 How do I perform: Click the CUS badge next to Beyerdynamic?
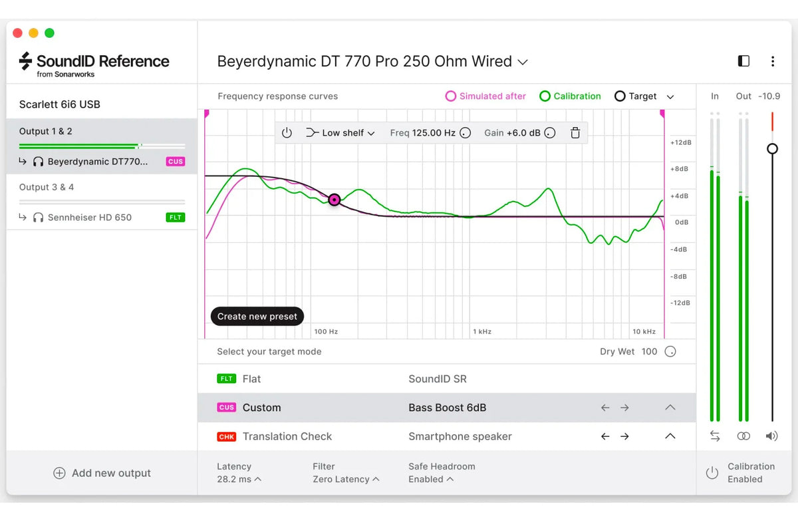[176, 162]
